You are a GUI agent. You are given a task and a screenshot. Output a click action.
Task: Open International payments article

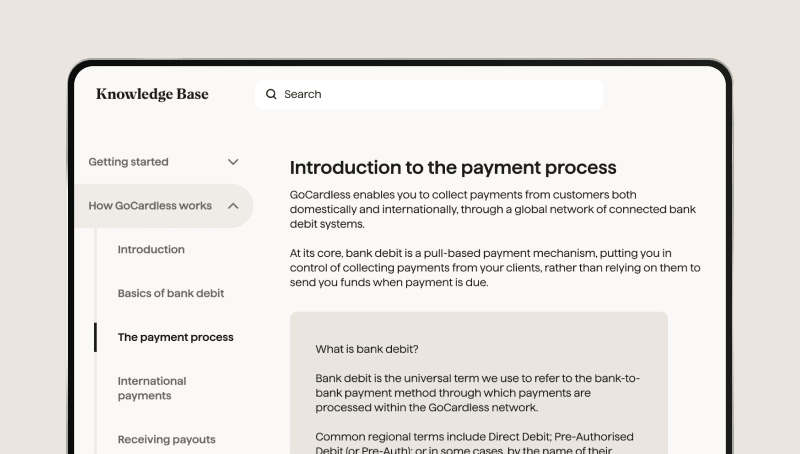(152, 388)
